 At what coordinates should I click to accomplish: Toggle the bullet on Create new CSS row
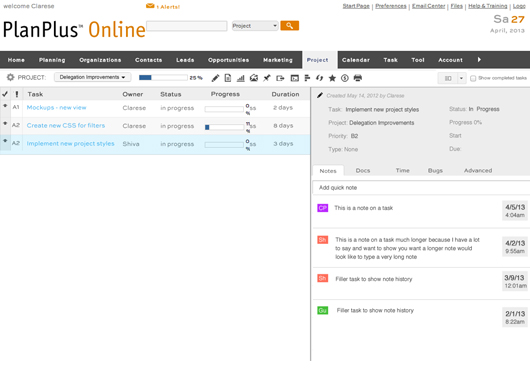click(5, 123)
